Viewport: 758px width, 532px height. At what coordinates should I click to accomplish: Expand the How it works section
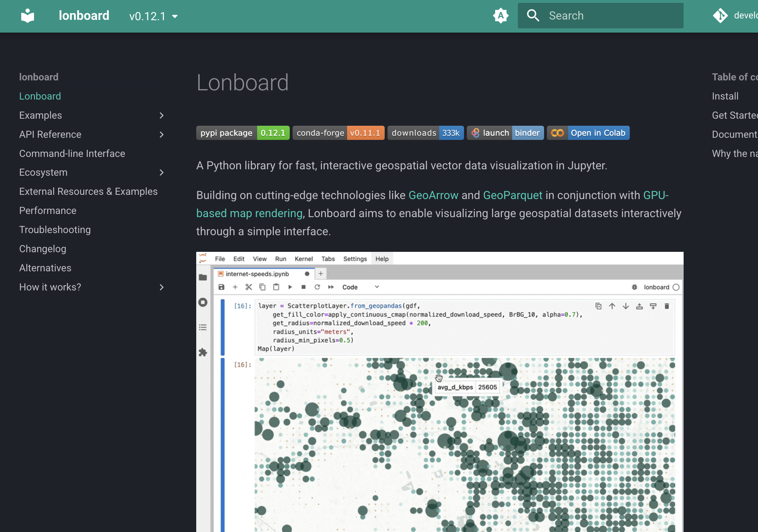pyautogui.click(x=162, y=287)
